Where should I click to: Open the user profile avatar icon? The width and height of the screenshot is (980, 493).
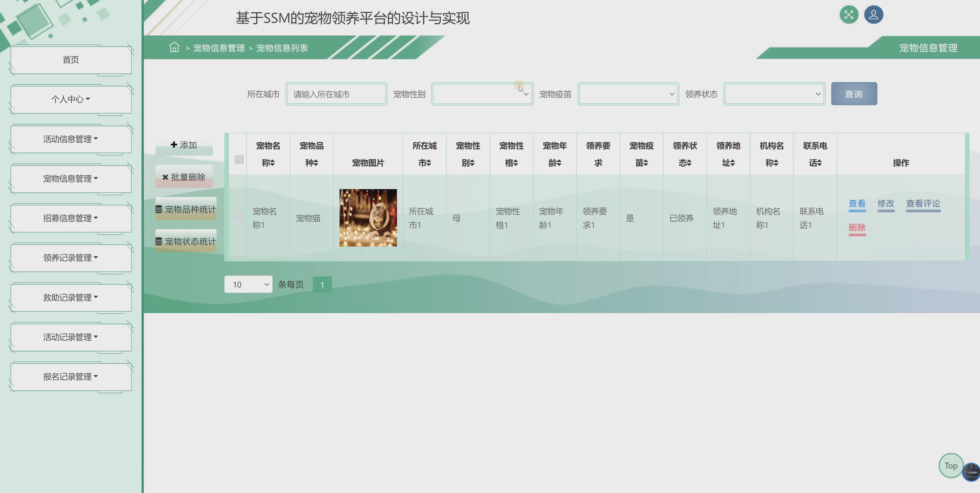873,15
